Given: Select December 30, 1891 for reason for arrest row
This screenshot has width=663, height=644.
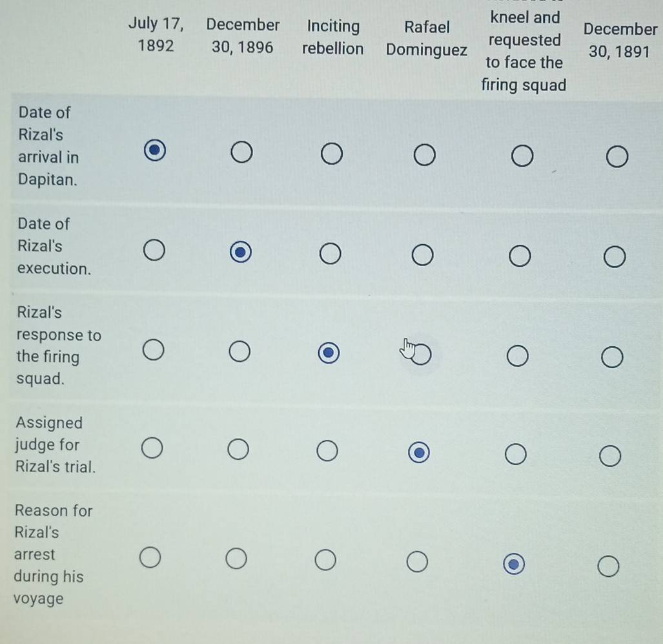Looking at the screenshot, I should [609, 566].
